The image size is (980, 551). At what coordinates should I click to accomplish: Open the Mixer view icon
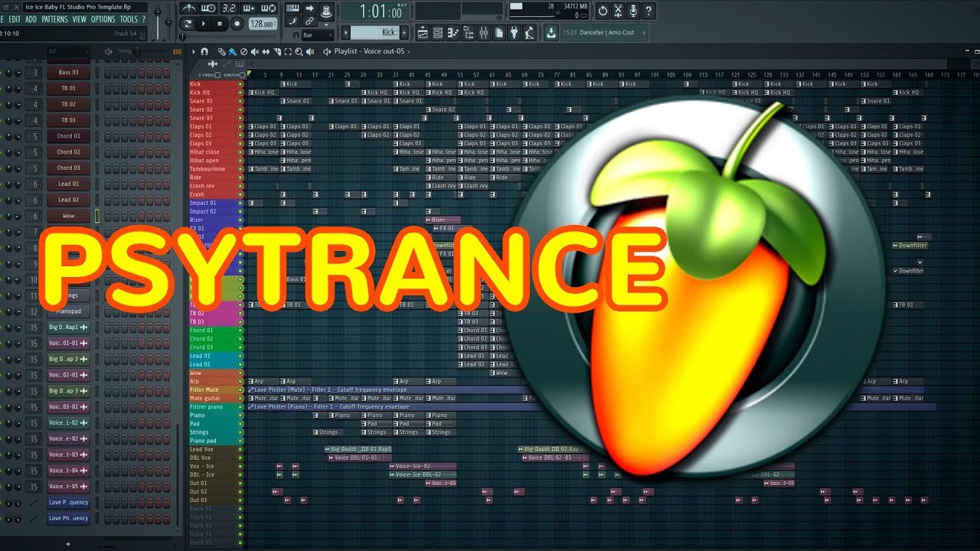coord(483,33)
